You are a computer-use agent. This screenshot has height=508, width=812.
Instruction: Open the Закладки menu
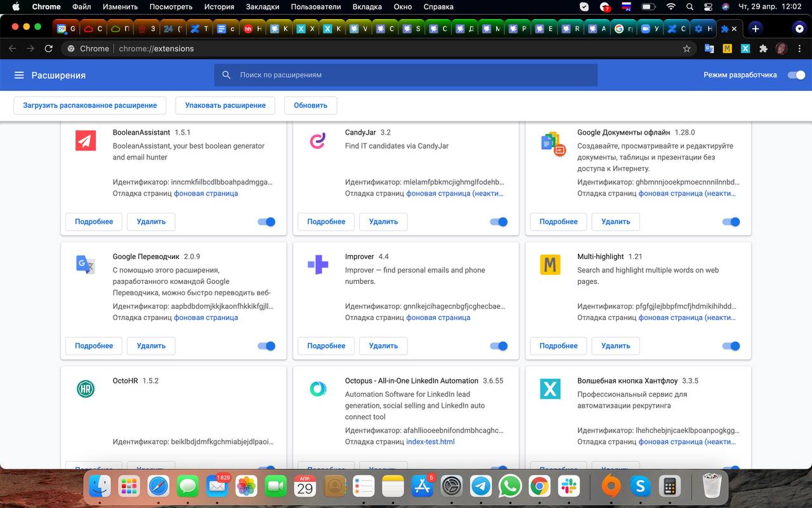point(263,7)
